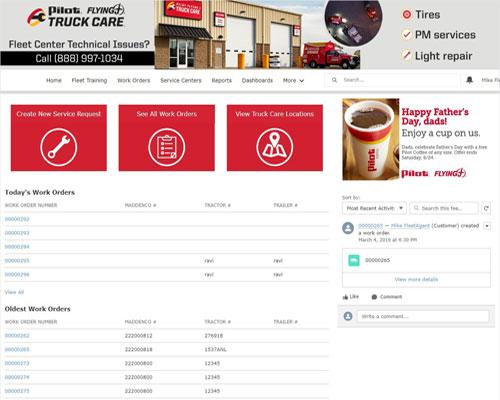
Task: Click the Call (888) 997-1034 banner text
Action: tap(79, 59)
